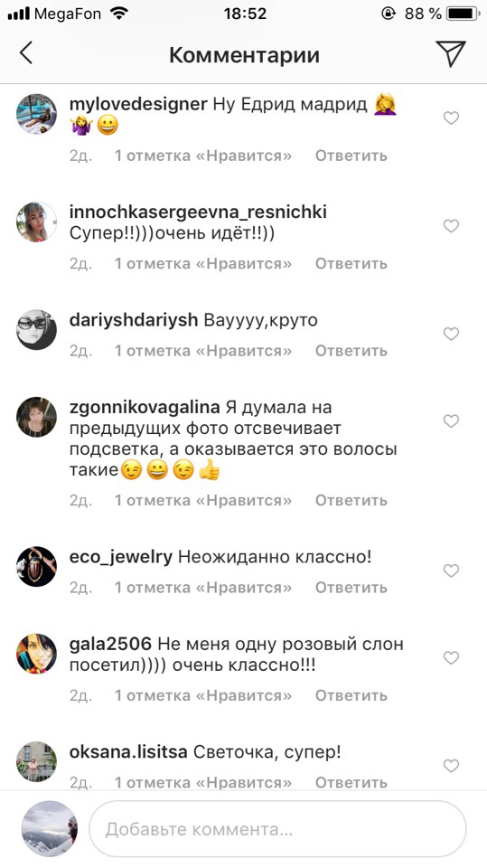Open mylovedesigner's profile picture
This screenshot has height=868, width=487.
(x=36, y=114)
